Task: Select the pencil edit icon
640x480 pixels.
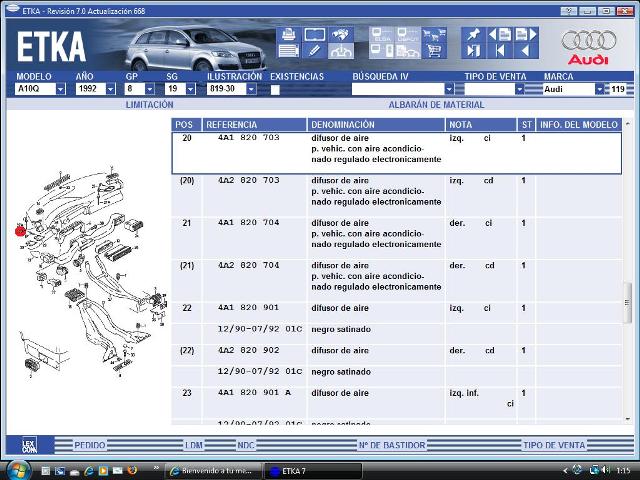Action: (x=315, y=51)
